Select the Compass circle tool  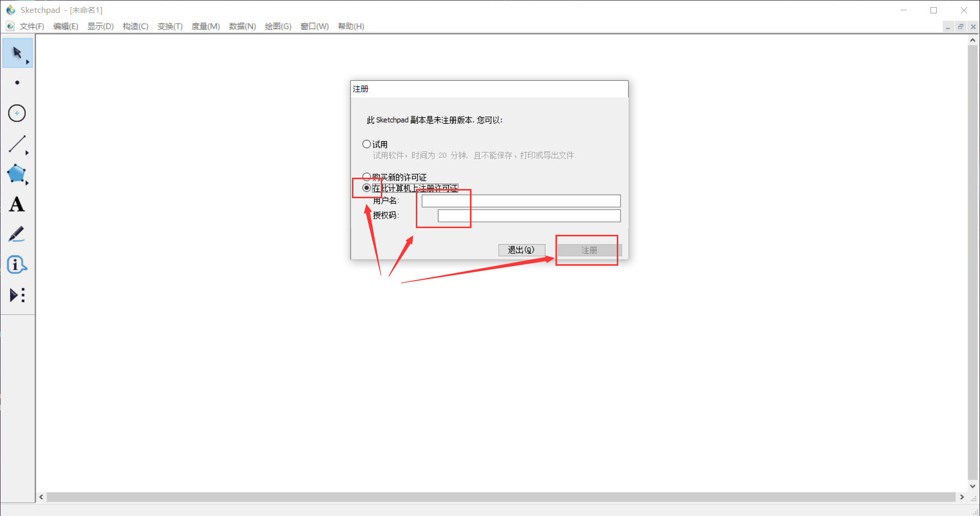pos(17,113)
